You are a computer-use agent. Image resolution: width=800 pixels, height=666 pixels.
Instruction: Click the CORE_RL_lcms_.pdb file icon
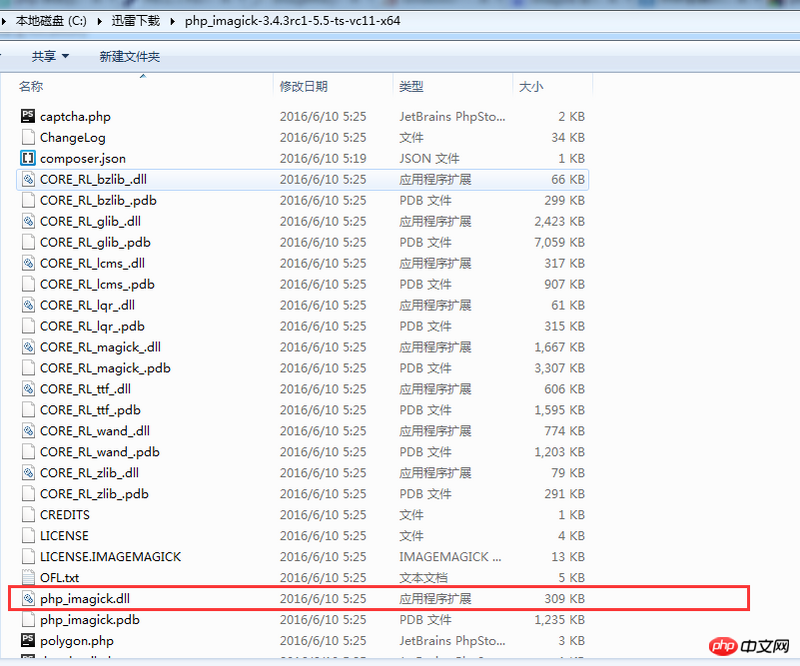[x=28, y=284]
